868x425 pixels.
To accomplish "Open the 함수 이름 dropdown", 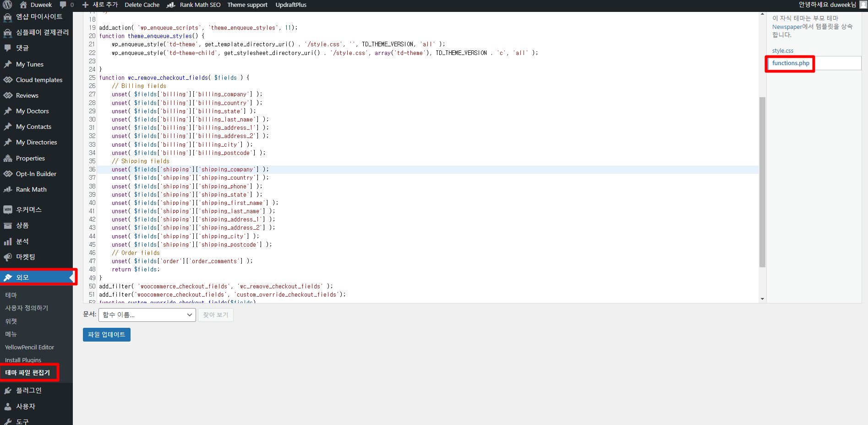I will (147, 315).
